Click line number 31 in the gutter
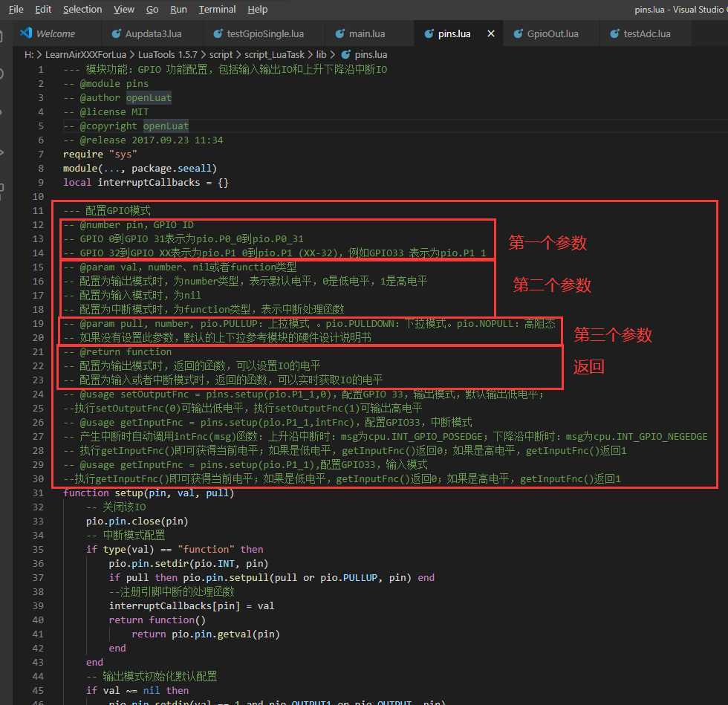The height and width of the screenshot is (705, 728). (38, 493)
